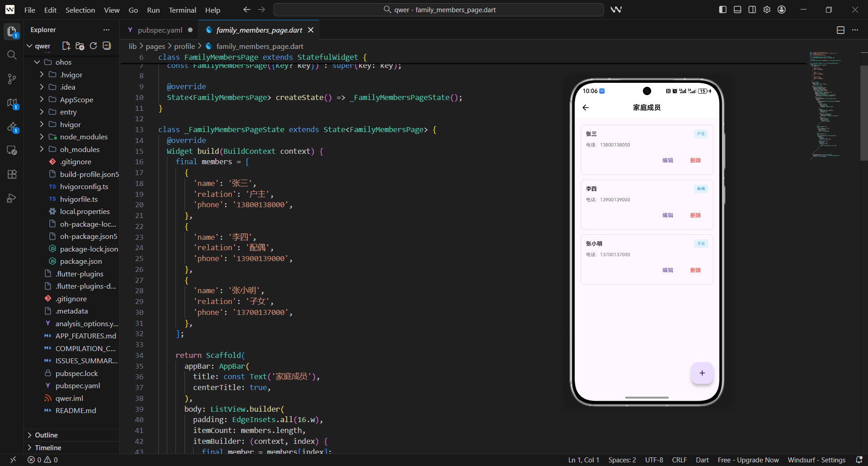The width and height of the screenshot is (868, 466).
Task: Change Spaces: 2 indentation setting
Action: tap(622, 460)
